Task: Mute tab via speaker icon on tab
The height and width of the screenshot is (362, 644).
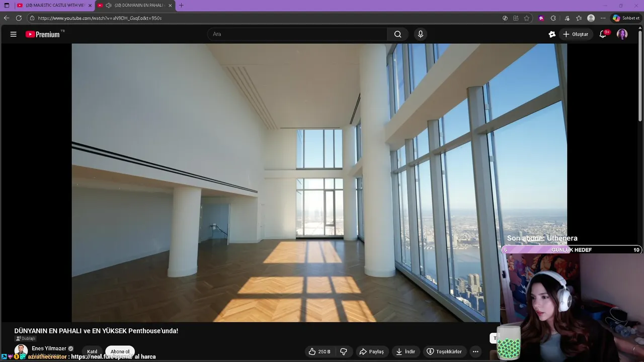Action: pyautogui.click(x=108, y=5)
